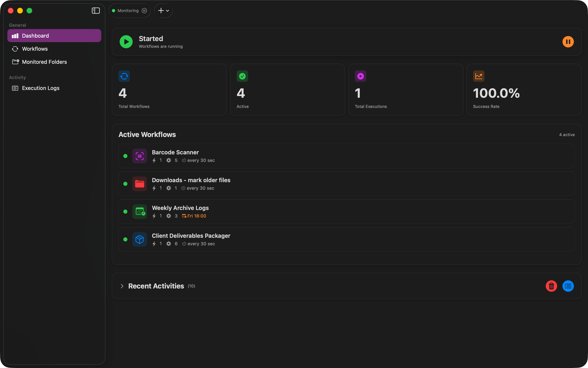
Task: Click the Recent Activities heading
Action: point(156,286)
